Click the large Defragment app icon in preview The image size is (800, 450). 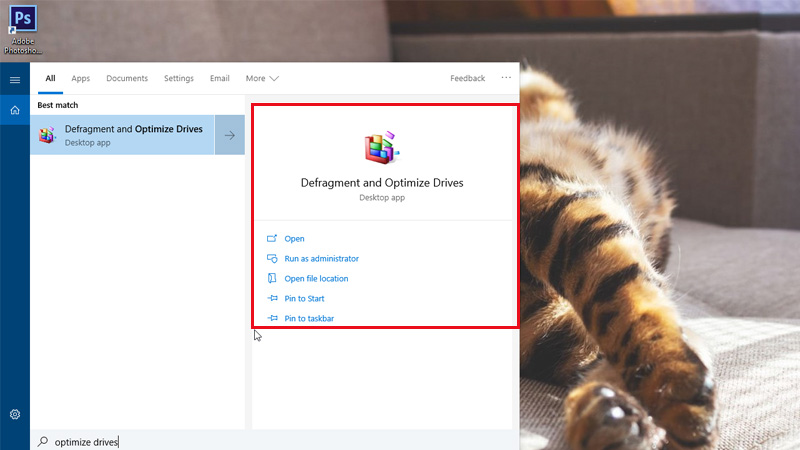381,147
